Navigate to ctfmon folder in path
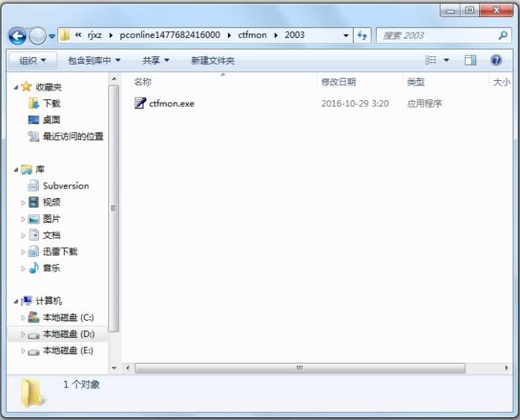The width and height of the screenshot is (520, 420). [x=252, y=35]
